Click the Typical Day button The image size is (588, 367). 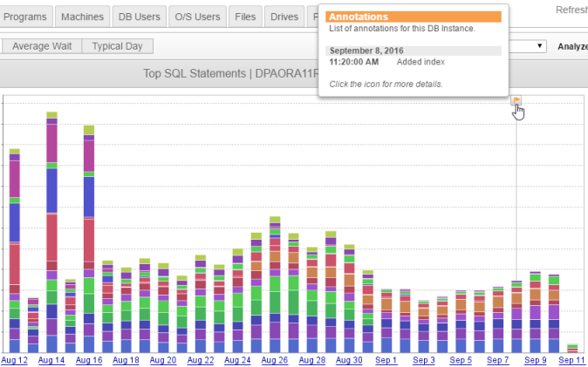tap(118, 46)
